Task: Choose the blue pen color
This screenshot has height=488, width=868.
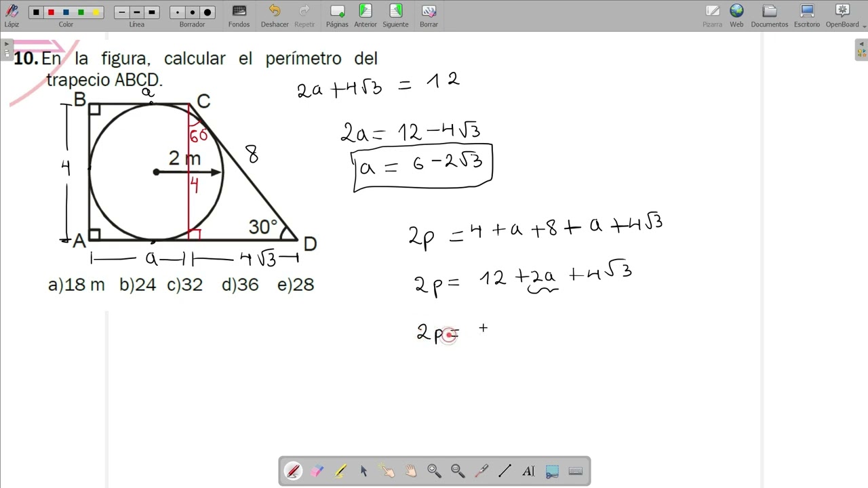Action: click(66, 12)
